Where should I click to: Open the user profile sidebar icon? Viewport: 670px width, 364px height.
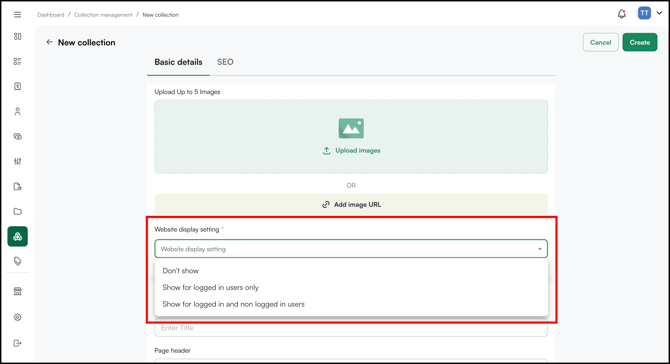pos(18,112)
